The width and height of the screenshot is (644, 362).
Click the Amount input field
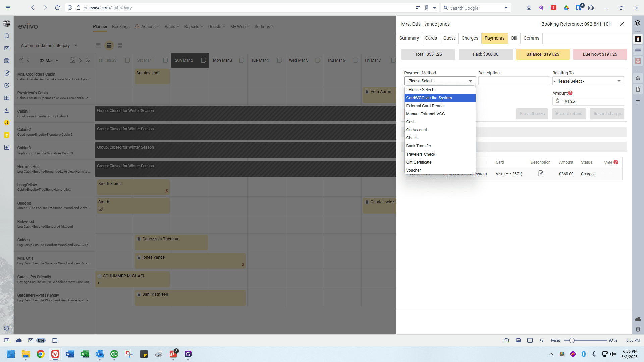pos(588,101)
